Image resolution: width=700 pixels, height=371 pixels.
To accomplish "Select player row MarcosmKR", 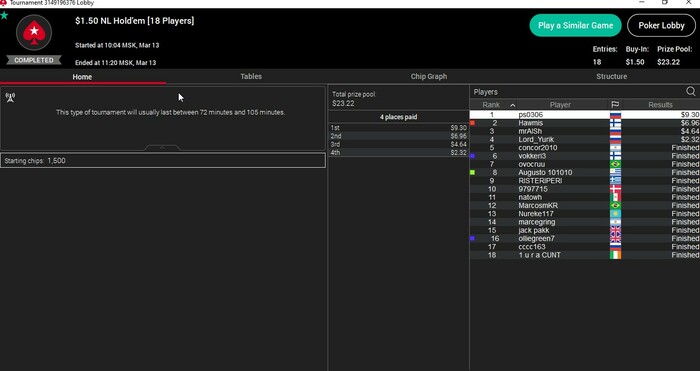I will [585, 205].
